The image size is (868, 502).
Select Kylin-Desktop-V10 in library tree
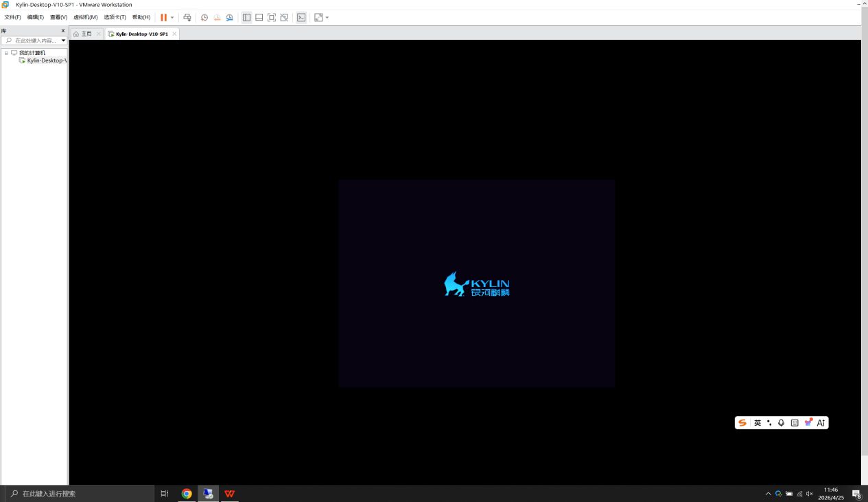tap(47, 60)
